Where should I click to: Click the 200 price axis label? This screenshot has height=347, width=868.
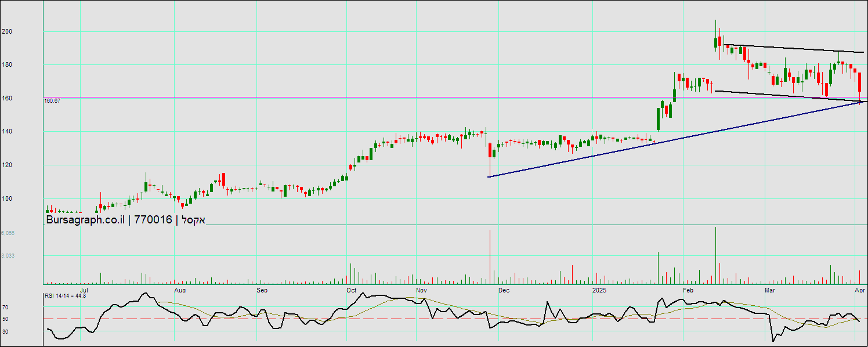click(7, 31)
